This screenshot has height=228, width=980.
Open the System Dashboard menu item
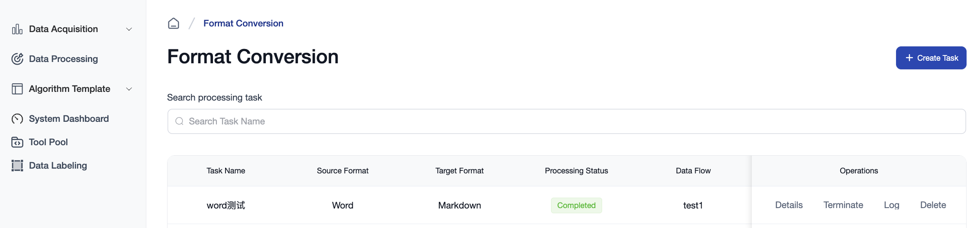(69, 119)
